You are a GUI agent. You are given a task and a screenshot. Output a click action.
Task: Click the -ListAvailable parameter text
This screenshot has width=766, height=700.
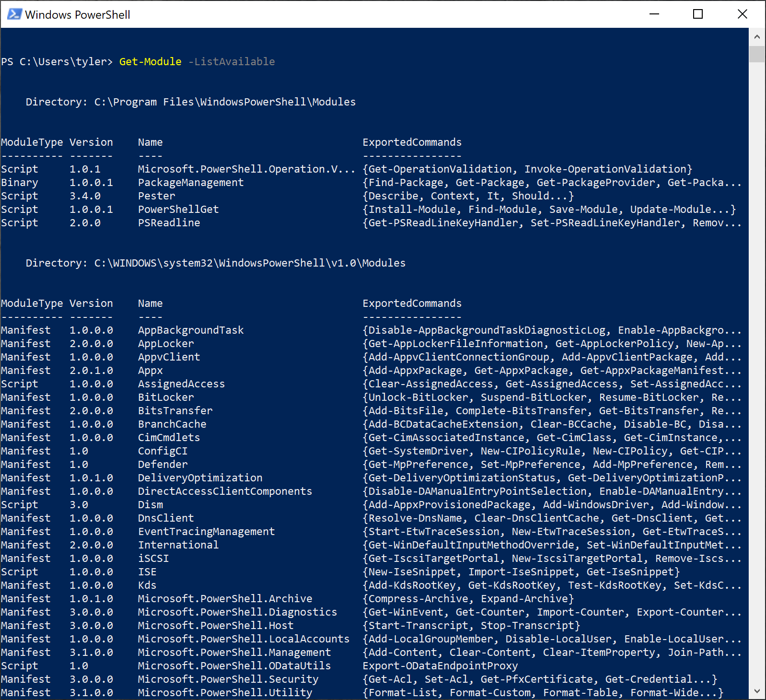(x=232, y=61)
